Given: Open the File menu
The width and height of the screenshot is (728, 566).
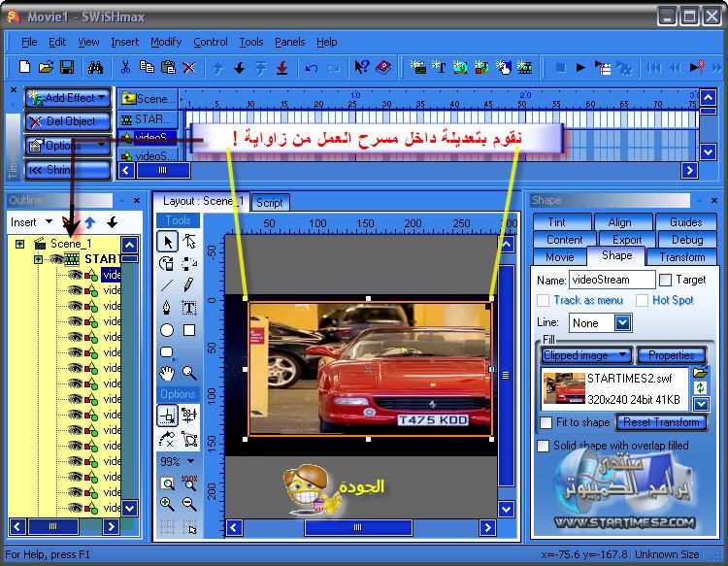Looking at the screenshot, I should click(29, 42).
